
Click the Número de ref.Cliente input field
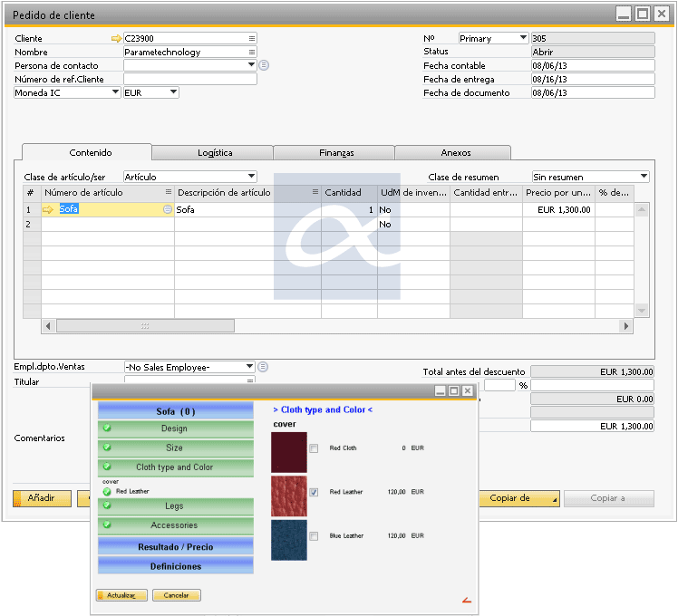190,79
